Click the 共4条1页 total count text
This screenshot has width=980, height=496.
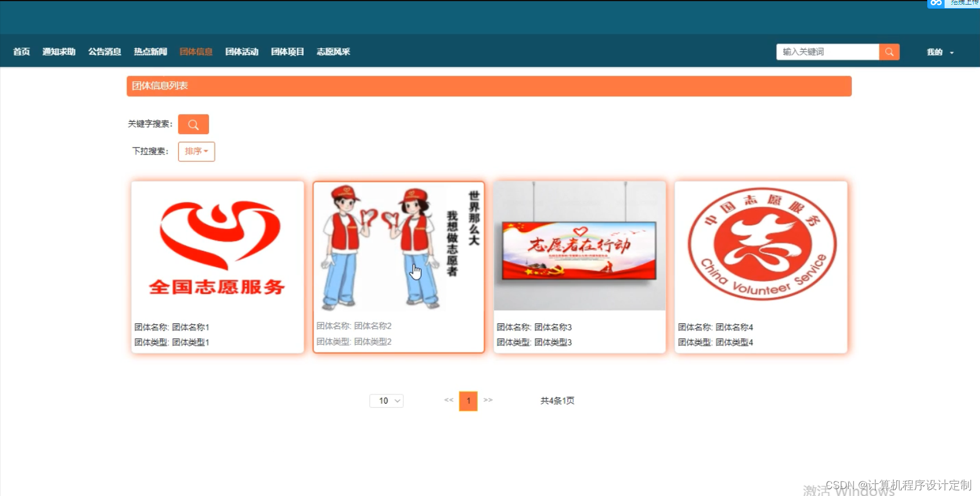(557, 401)
